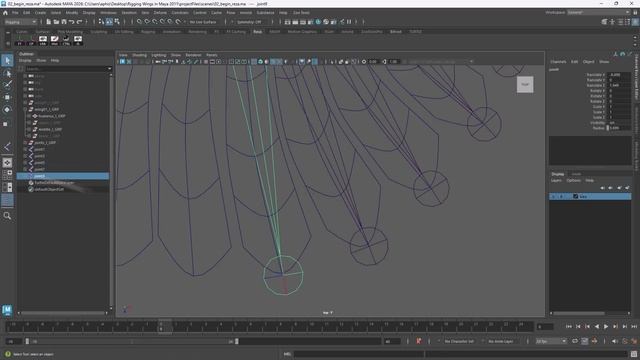Screen dimensions: 640x360
Task: Click the range slider end handle
Action: click(x=237, y=341)
